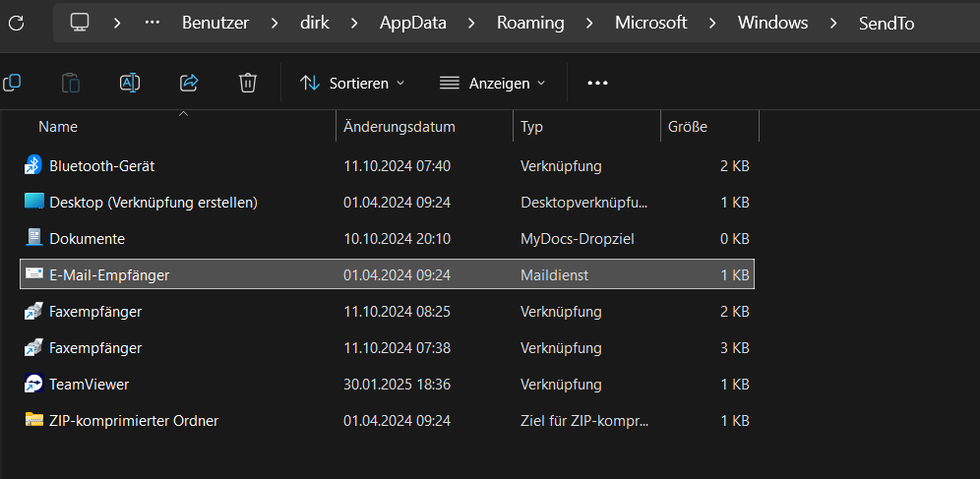
Task: Click the Dokumente file icon
Action: click(x=33, y=238)
